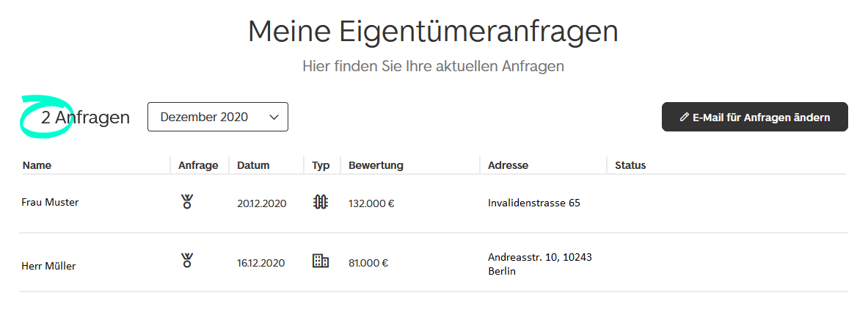Image resolution: width=868 pixels, height=318 pixels.
Task: Click the Typ column header
Action: click(x=321, y=165)
